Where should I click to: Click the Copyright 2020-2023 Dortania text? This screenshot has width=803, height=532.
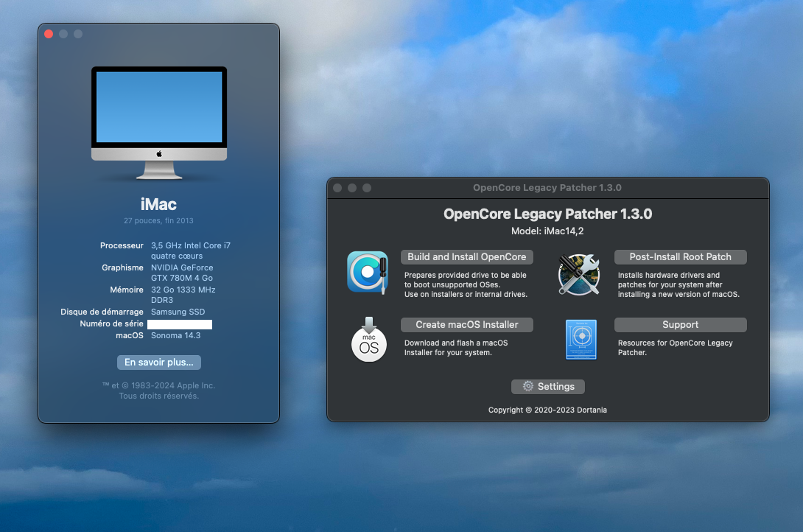(547, 410)
